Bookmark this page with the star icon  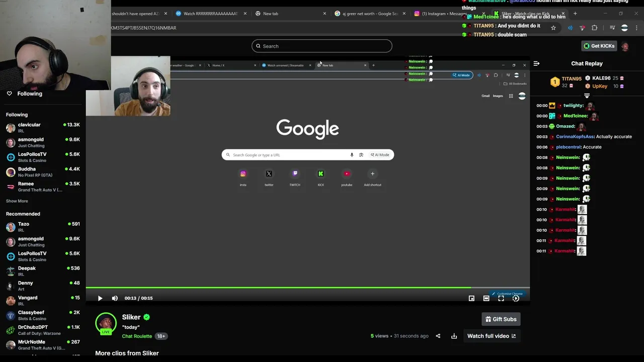pos(553,28)
